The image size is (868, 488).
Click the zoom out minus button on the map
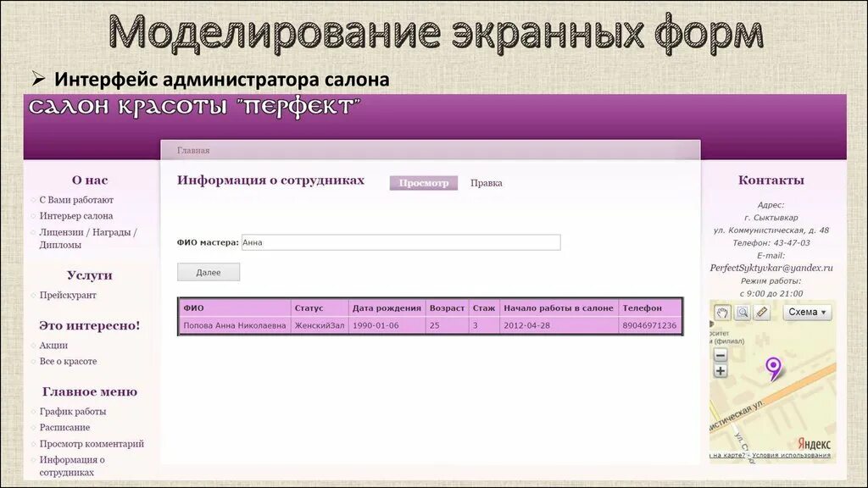[721, 355]
